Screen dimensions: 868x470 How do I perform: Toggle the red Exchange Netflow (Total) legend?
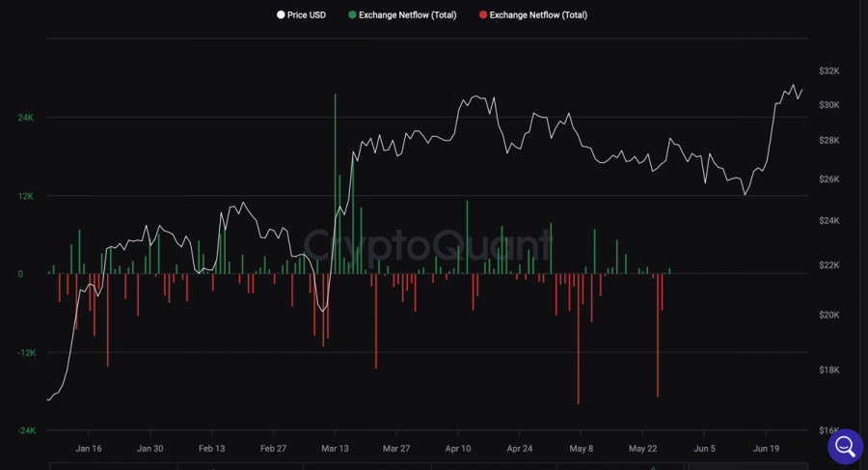click(x=533, y=15)
